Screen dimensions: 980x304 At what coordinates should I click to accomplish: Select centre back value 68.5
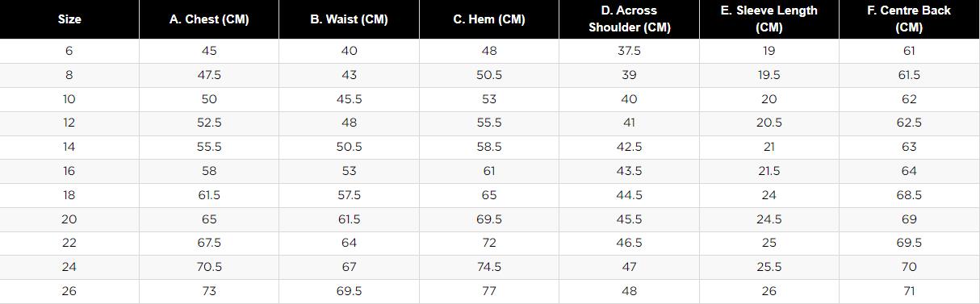[909, 196]
